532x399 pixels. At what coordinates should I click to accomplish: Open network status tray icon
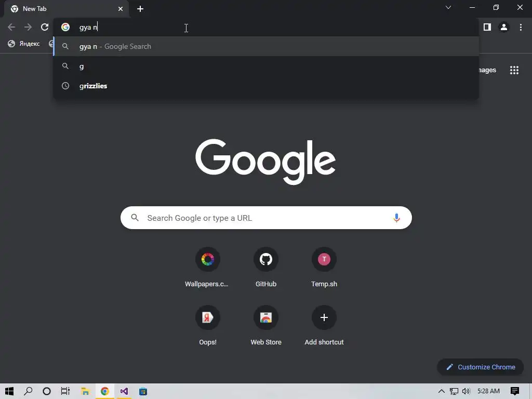point(454,391)
